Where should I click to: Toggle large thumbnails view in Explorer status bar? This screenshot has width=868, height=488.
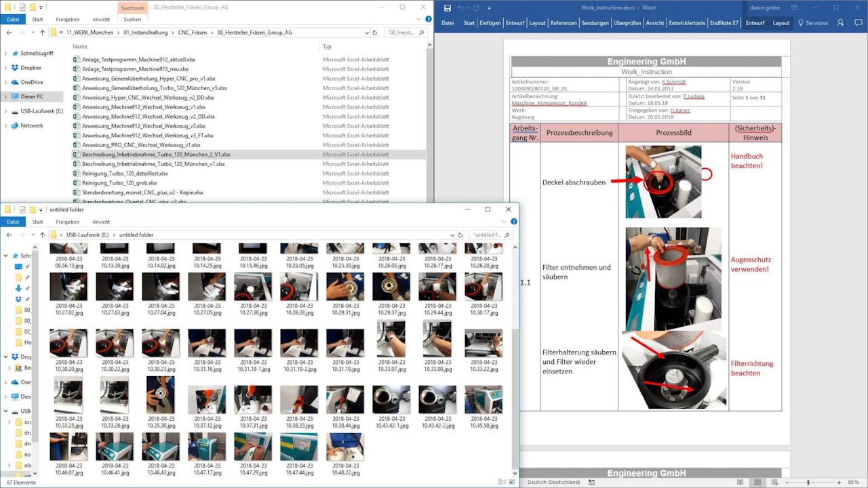[513, 482]
